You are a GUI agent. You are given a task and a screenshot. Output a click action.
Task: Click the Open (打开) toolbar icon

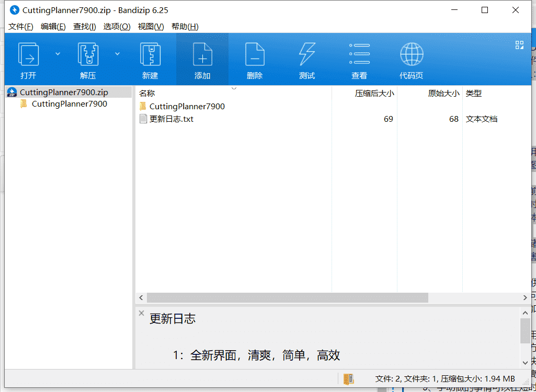click(28, 54)
